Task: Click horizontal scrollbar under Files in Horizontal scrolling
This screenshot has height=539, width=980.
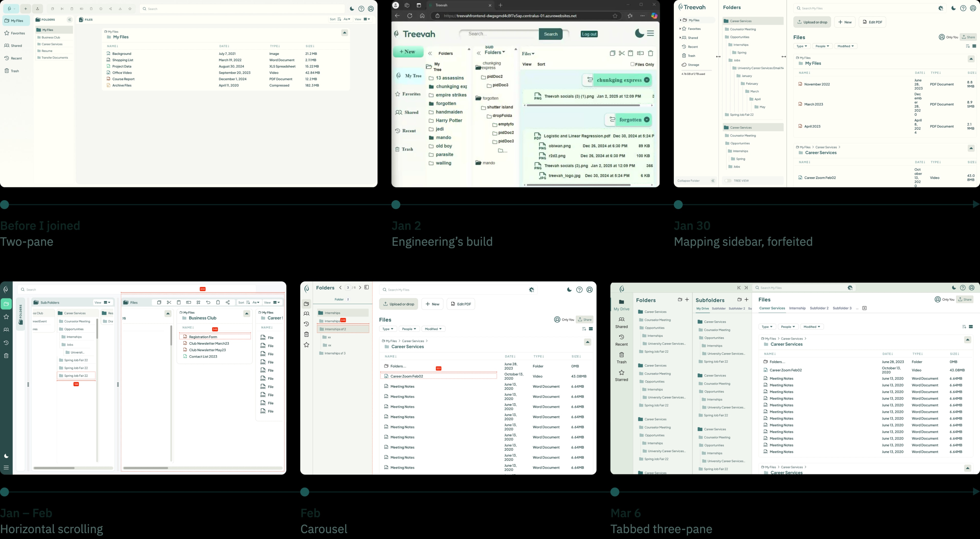Action: click(203, 468)
